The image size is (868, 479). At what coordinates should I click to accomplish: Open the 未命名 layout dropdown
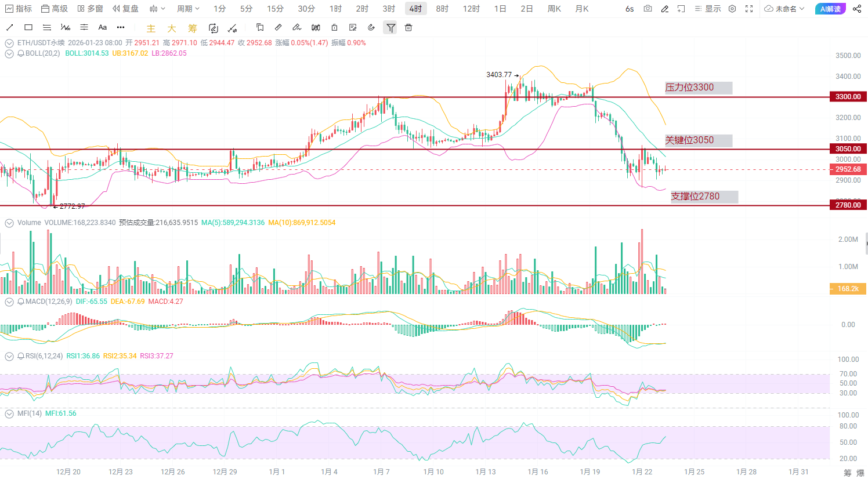784,9
